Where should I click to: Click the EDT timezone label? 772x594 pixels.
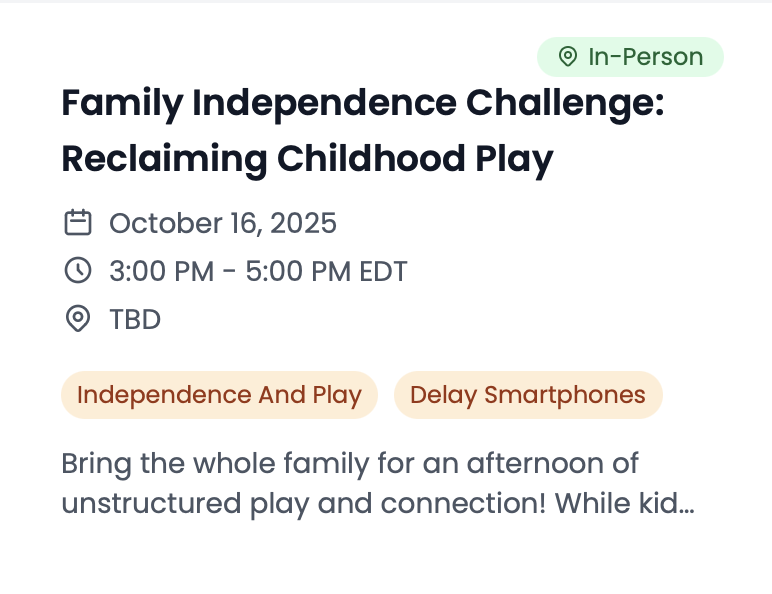[382, 271]
